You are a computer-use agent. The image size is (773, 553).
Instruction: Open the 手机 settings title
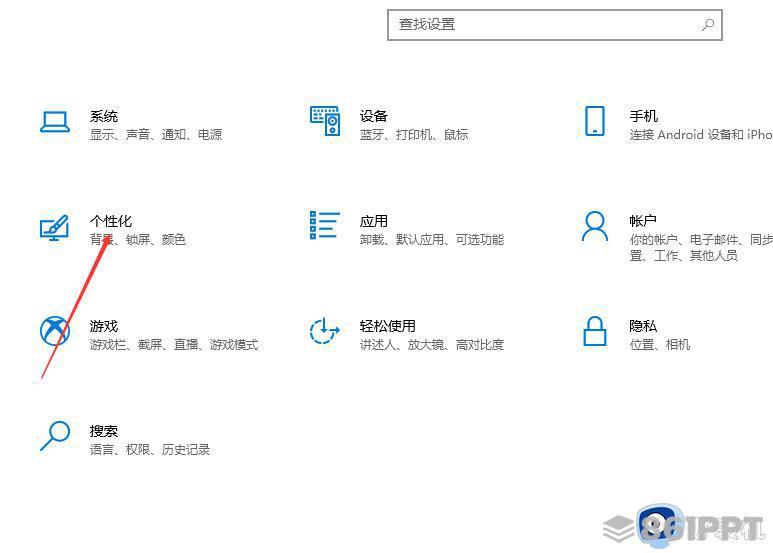(643, 116)
